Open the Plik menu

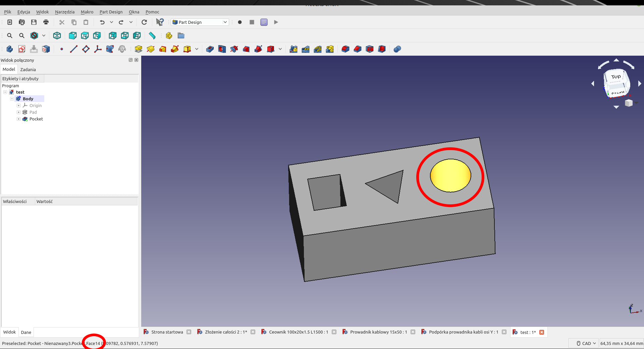[x=7, y=12]
